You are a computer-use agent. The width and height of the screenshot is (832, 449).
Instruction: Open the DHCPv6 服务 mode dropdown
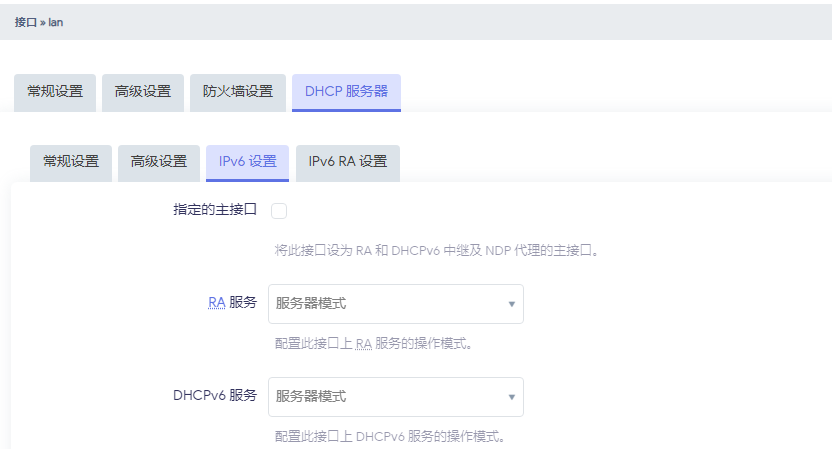[395, 397]
